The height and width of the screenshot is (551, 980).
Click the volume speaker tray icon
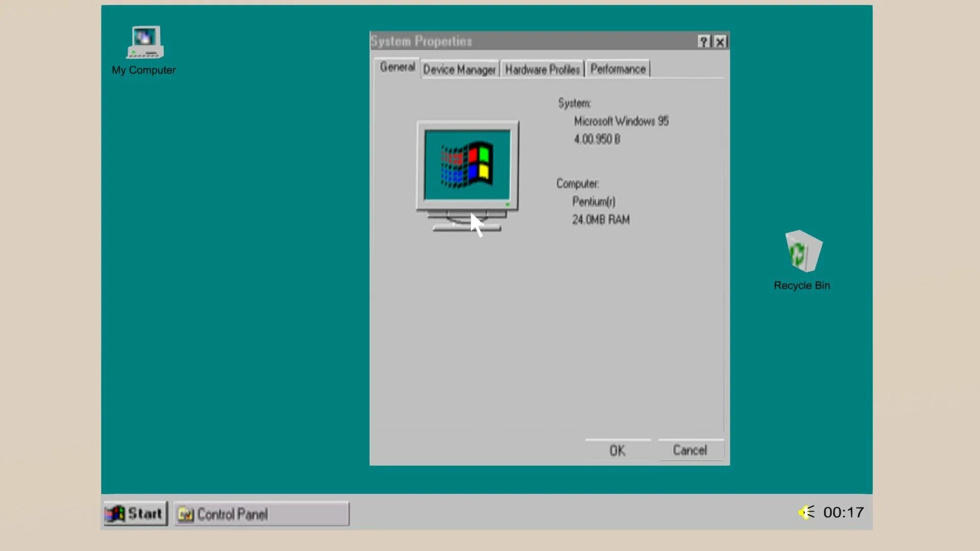(x=806, y=512)
